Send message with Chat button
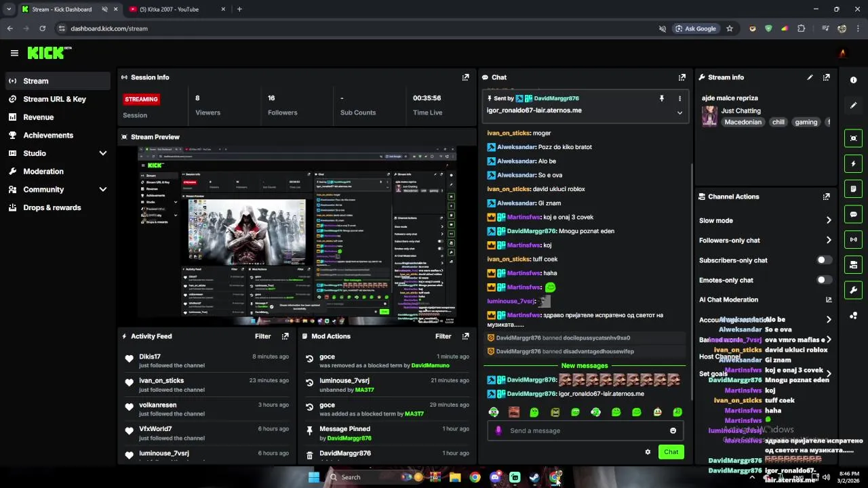The image size is (868, 488). point(671,452)
